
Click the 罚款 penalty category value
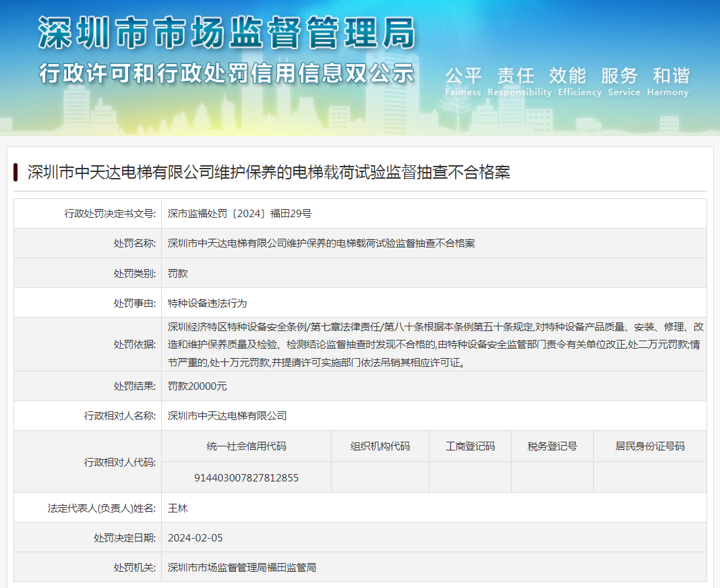[178, 273]
